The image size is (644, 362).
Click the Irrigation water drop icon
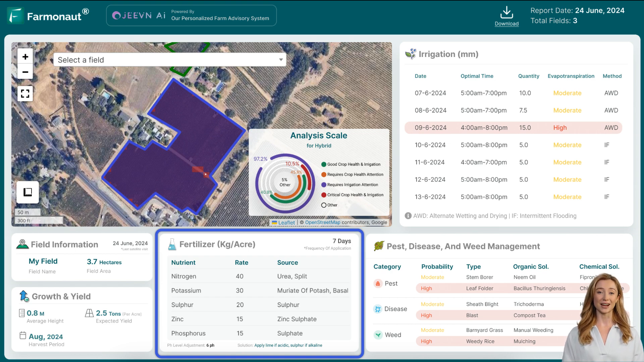[410, 54]
